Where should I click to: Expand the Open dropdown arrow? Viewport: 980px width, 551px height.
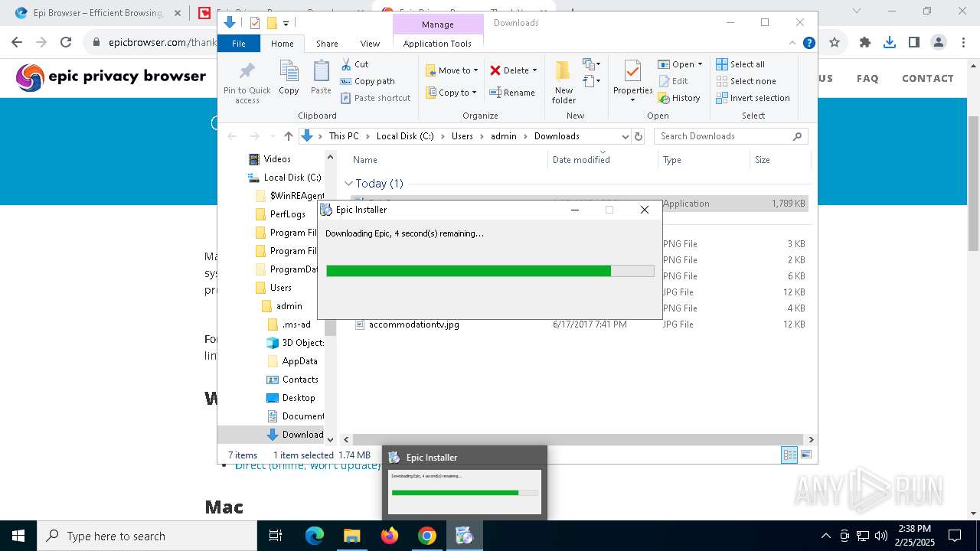click(x=700, y=64)
